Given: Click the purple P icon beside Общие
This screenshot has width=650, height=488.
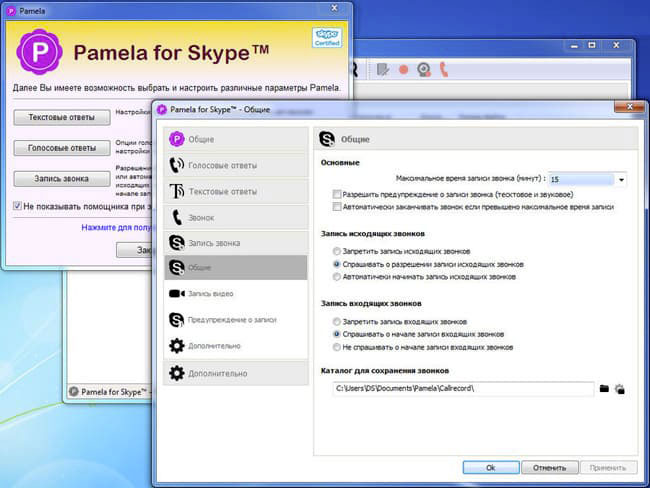Looking at the screenshot, I should 177,139.
